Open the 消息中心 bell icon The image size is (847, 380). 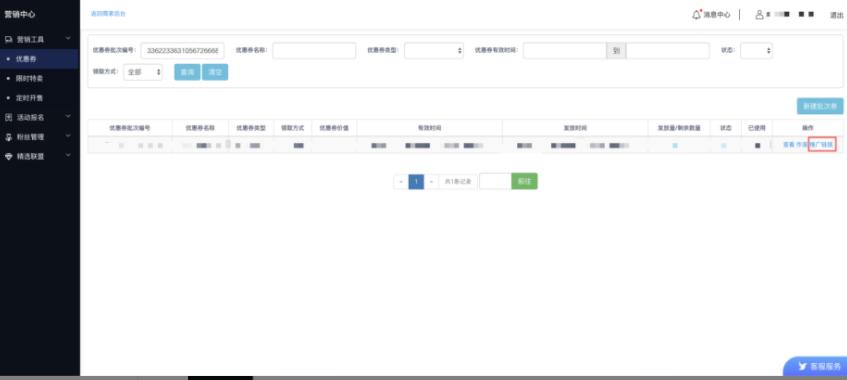pos(696,15)
